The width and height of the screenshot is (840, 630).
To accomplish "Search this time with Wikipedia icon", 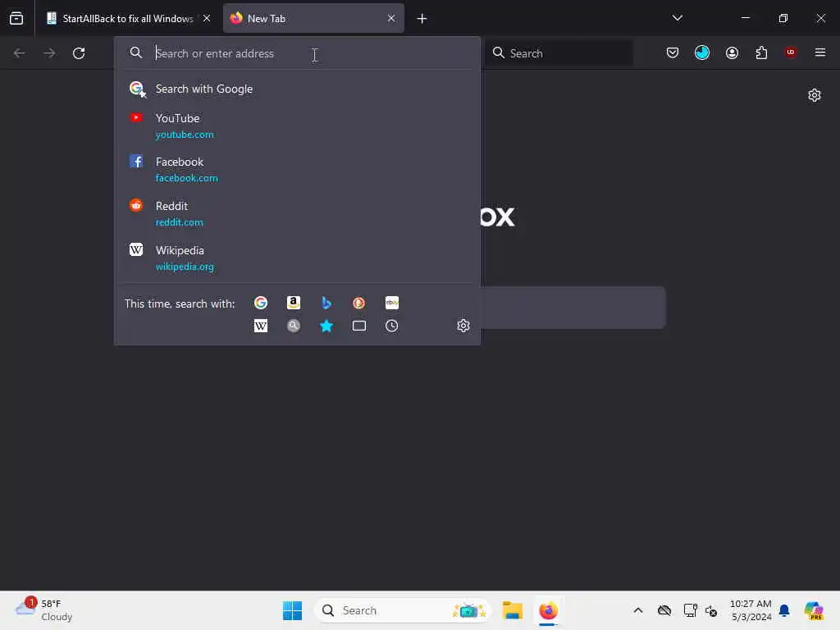I will 260,326.
